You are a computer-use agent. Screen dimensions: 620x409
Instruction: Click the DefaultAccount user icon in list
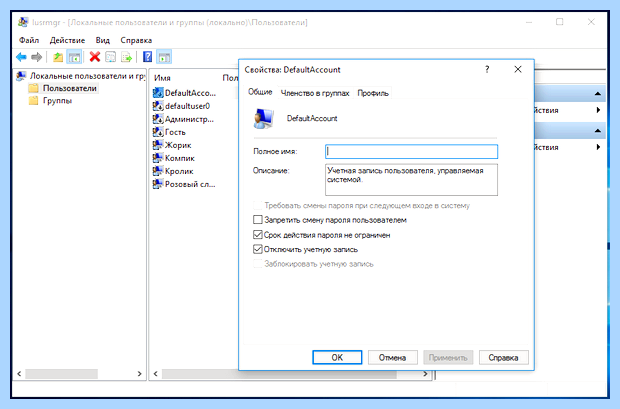coord(158,93)
